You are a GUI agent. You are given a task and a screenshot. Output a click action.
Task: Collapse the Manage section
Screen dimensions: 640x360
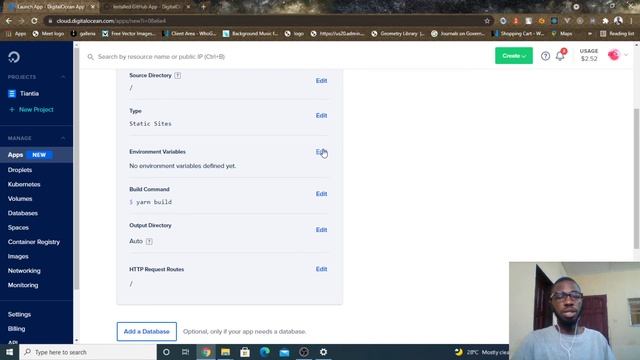(63, 138)
